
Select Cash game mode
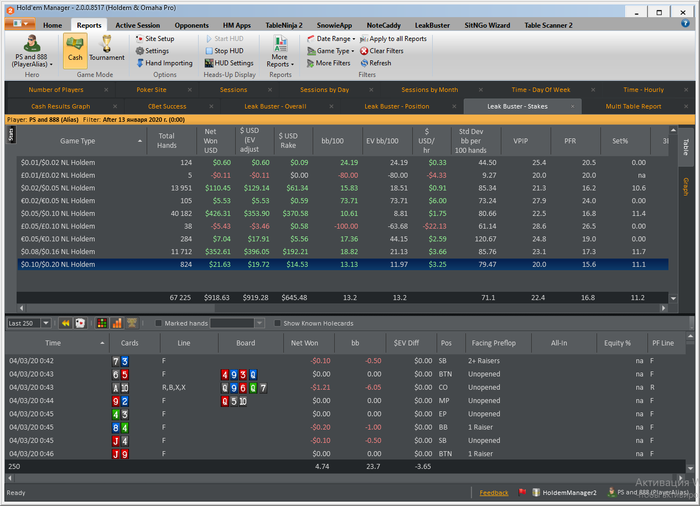click(x=75, y=51)
